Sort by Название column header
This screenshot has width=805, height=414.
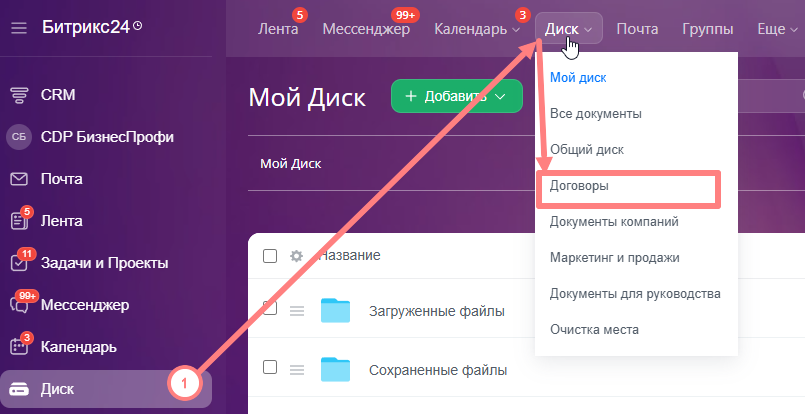pos(350,255)
